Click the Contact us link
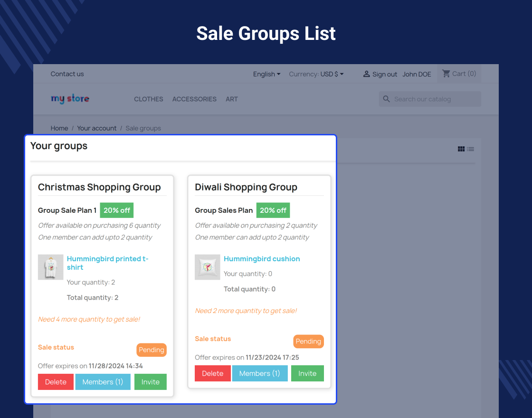This screenshot has height=418, width=532. 67,74
